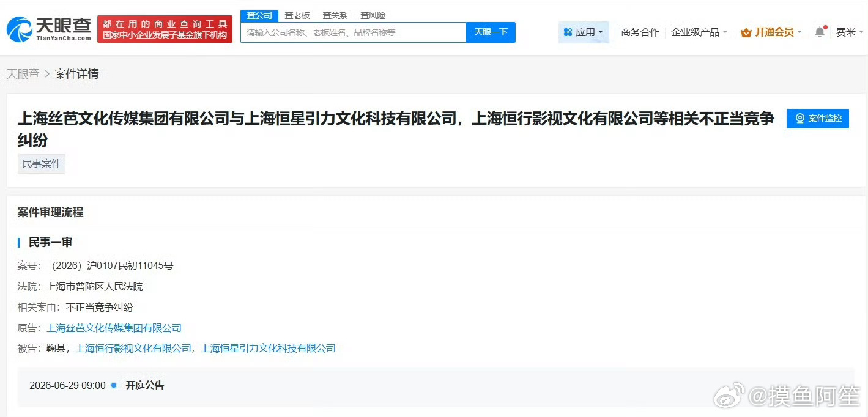Click defendant name 鞠某
The width and height of the screenshot is (868, 417).
[x=56, y=349]
